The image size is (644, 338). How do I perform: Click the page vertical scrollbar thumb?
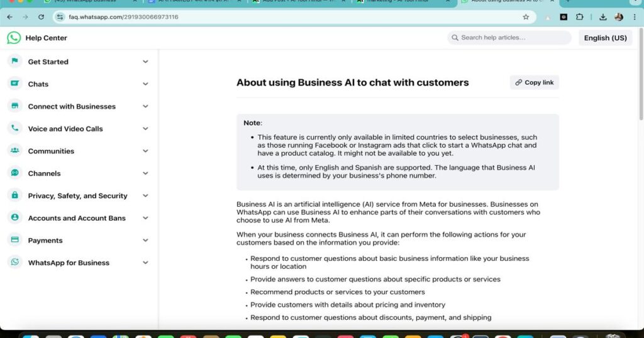[x=640, y=74]
